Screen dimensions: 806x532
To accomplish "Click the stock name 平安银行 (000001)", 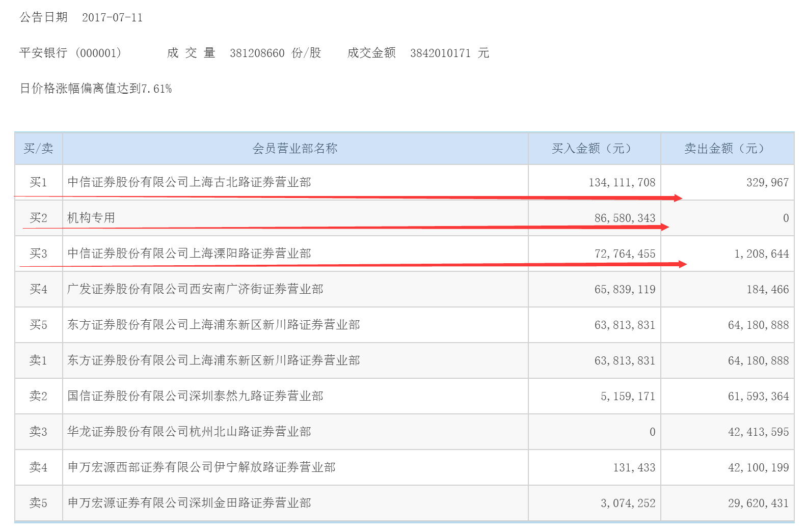I will pos(70,53).
